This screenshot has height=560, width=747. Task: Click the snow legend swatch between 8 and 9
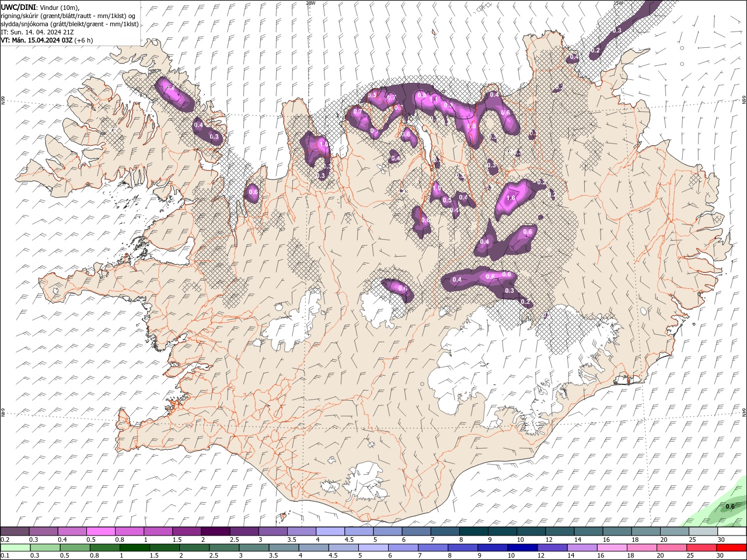click(x=473, y=531)
